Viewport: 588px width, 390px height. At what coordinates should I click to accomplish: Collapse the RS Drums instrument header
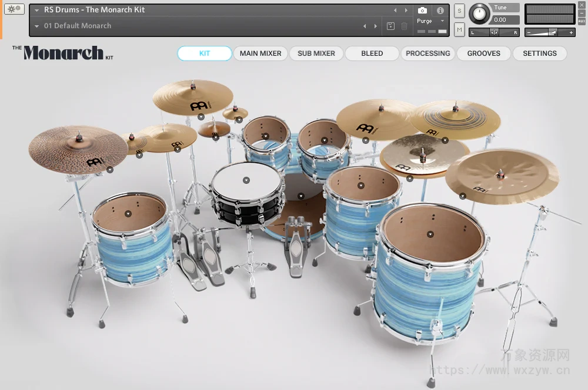tap(36, 9)
